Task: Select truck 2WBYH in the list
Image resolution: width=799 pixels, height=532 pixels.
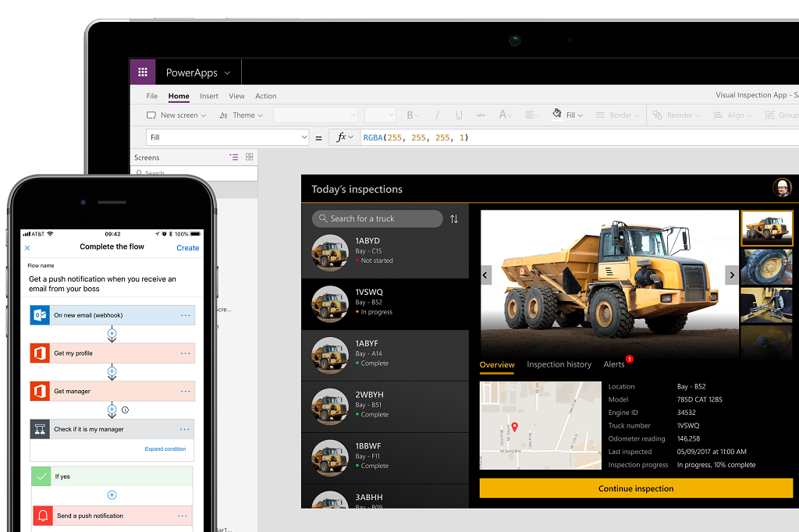Action: 385,407
